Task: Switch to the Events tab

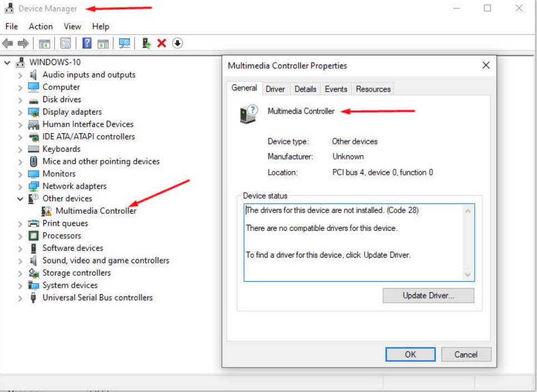Action: [336, 89]
